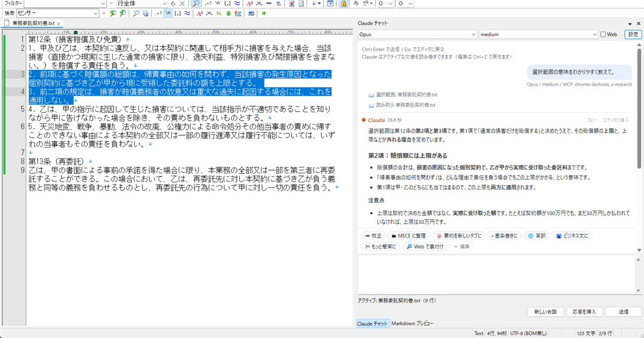Find next with green magnifier icon
Viewport: 644px width, 338px height.
(112, 13)
